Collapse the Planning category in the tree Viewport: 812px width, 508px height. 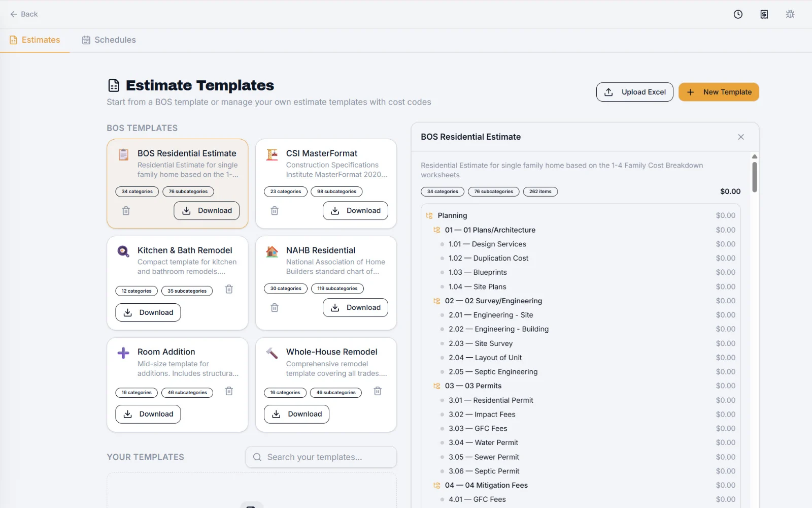click(x=429, y=216)
